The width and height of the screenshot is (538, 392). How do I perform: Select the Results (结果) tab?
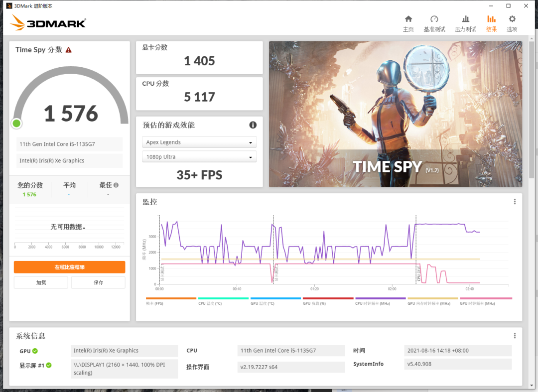tap(491, 24)
